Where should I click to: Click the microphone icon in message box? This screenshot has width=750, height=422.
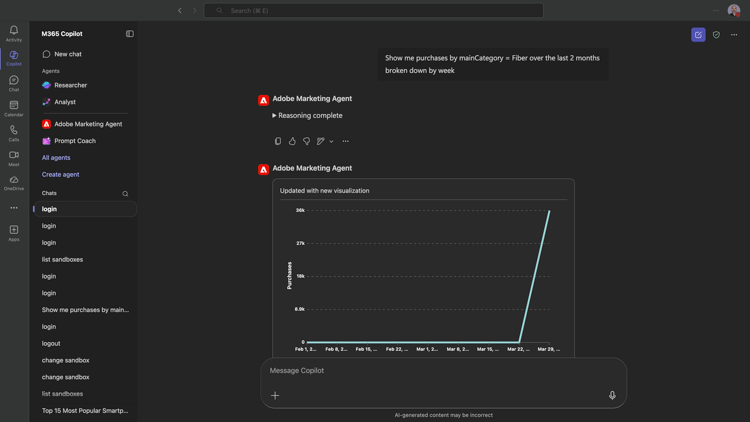[612, 395]
